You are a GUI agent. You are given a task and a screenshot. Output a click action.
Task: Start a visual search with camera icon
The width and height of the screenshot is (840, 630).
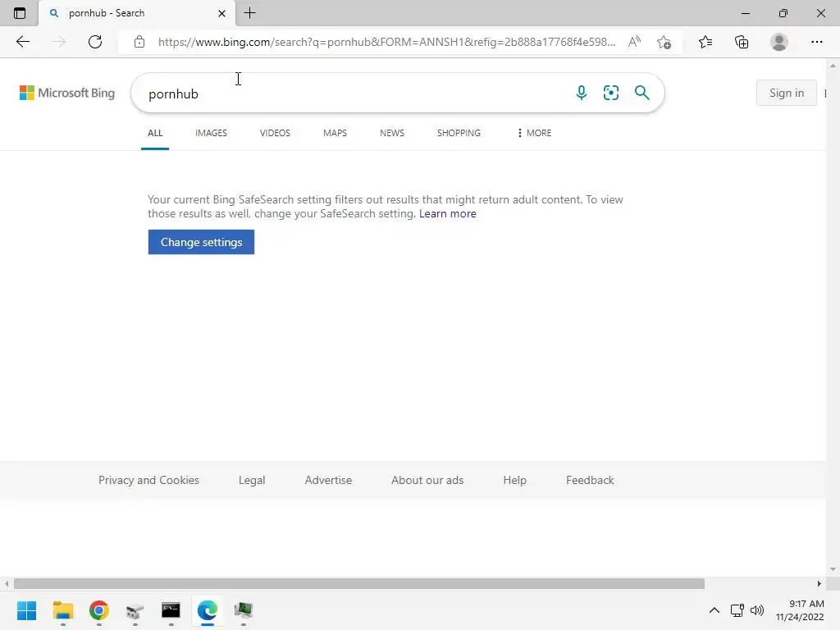pos(610,93)
